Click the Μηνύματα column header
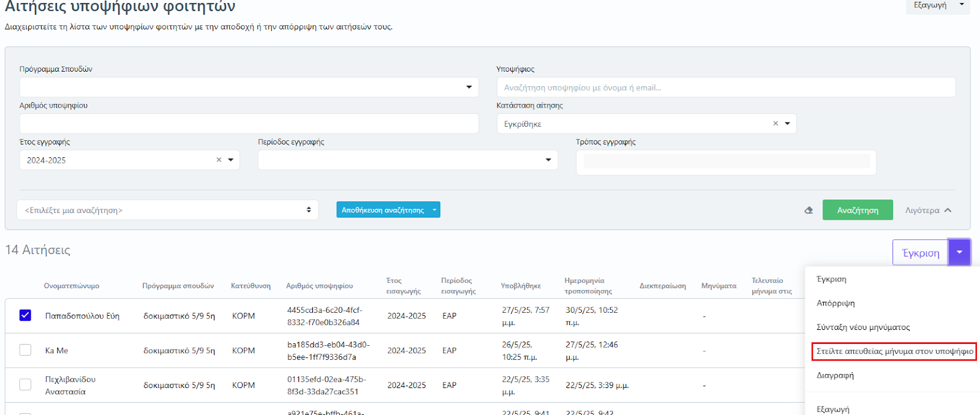This screenshot has height=415, width=980. pos(718,286)
